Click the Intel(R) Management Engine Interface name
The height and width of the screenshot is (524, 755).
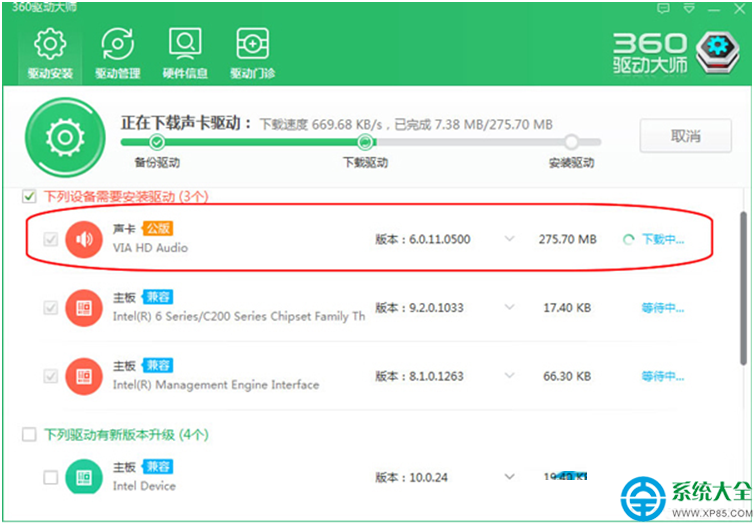point(216,385)
